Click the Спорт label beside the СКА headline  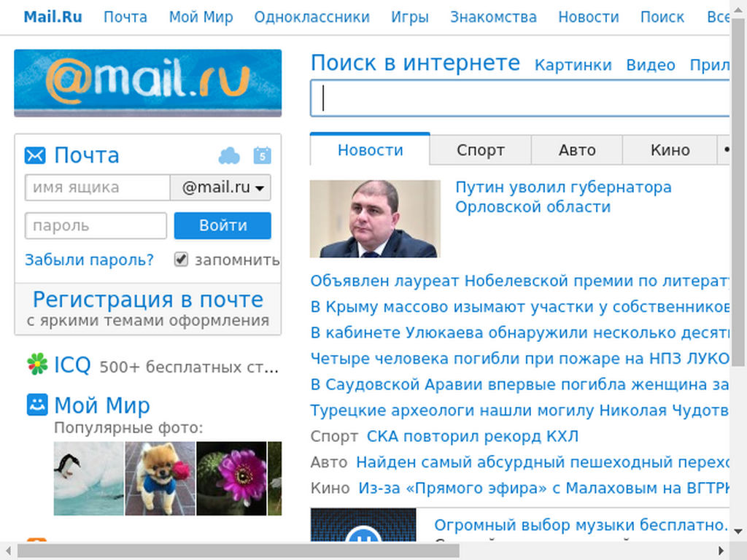pos(334,436)
